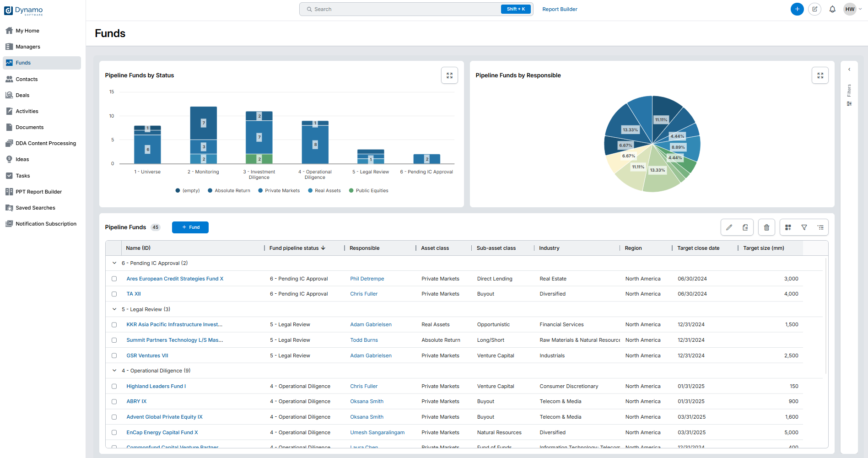The height and width of the screenshot is (458, 868).
Task: Open the Report Builder link
Action: tap(560, 9)
